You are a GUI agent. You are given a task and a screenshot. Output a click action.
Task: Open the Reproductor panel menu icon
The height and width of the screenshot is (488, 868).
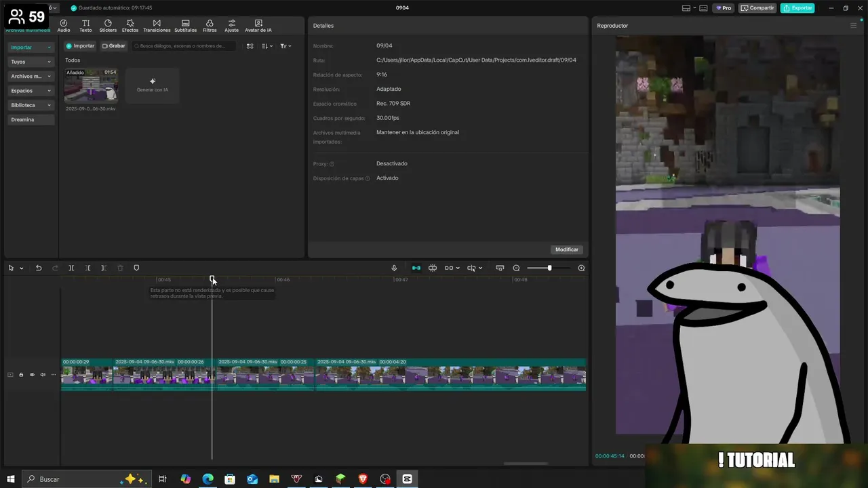point(853,26)
